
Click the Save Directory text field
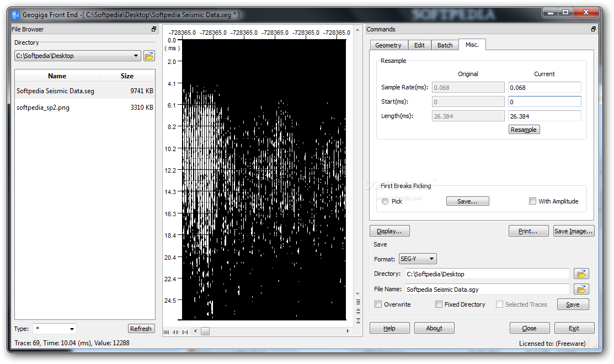[x=487, y=274]
